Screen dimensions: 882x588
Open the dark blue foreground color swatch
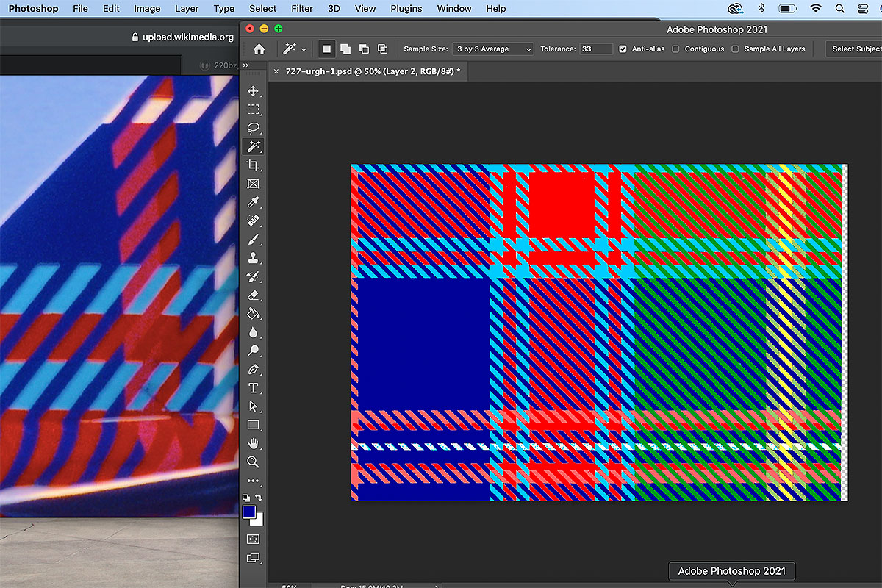pyautogui.click(x=249, y=512)
